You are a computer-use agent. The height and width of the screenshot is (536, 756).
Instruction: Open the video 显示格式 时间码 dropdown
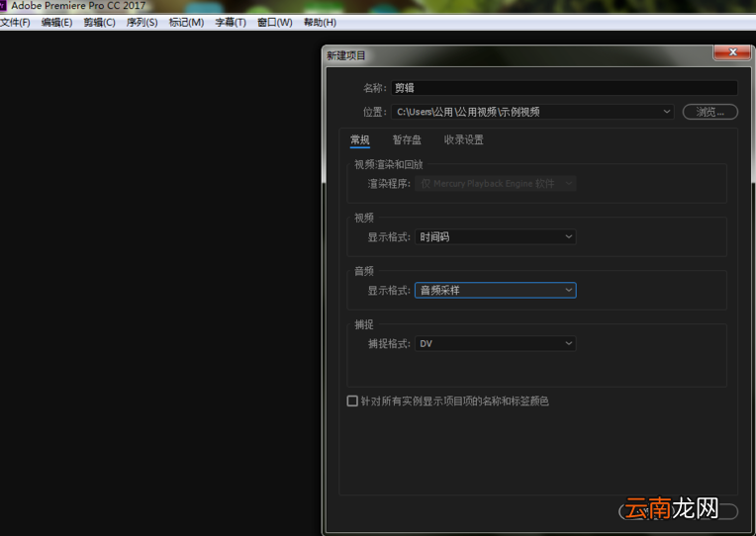tap(495, 236)
